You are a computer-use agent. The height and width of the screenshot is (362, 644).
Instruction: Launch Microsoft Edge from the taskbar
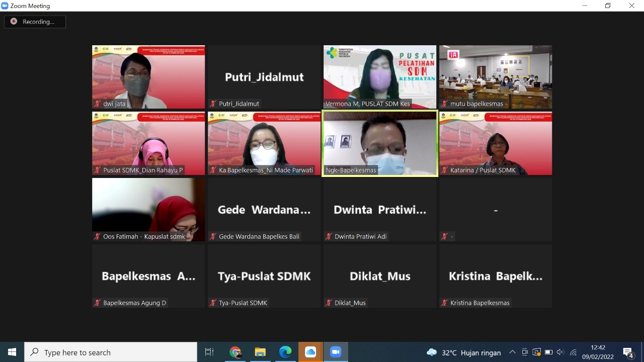285,352
